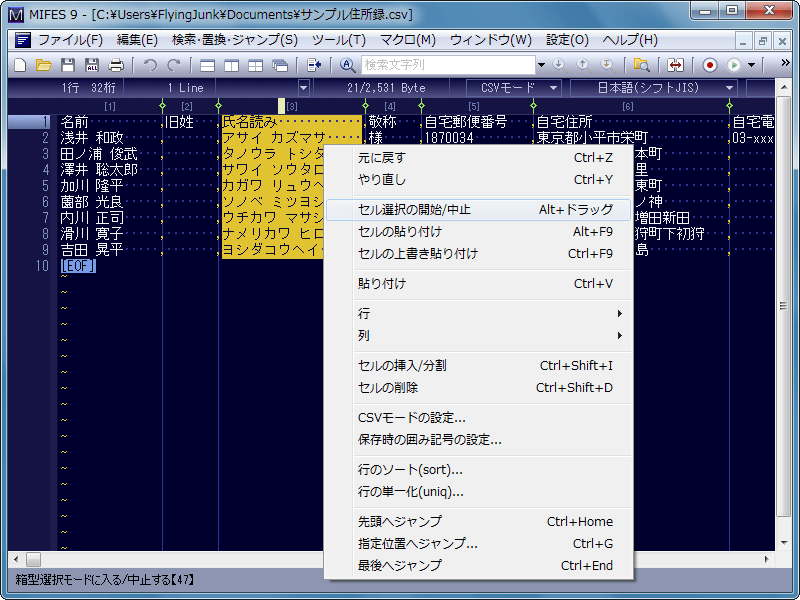The width and height of the screenshot is (800, 600).
Task: Click the Grep folder search icon
Action: [x=641, y=65]
